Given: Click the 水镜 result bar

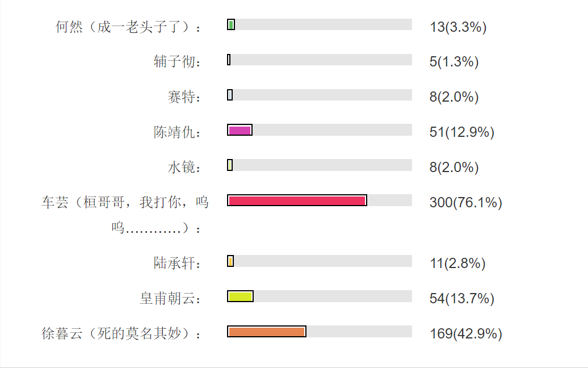Looking at the screenshot, I should [230, 165].
